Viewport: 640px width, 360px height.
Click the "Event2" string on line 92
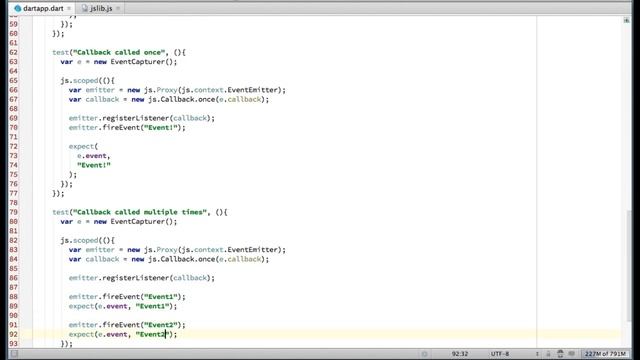coord(152,334)
